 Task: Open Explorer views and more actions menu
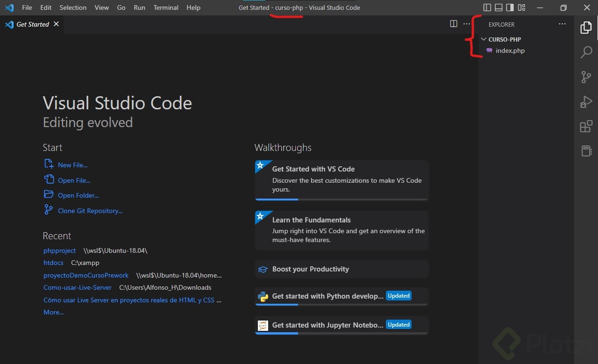pos(562,24)
